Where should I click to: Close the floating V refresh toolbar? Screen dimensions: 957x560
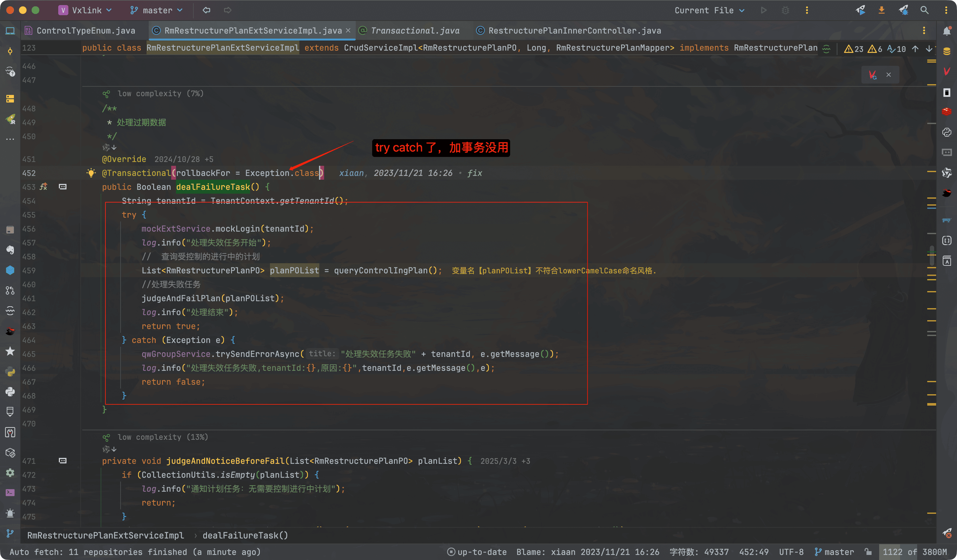pos(889,75)
